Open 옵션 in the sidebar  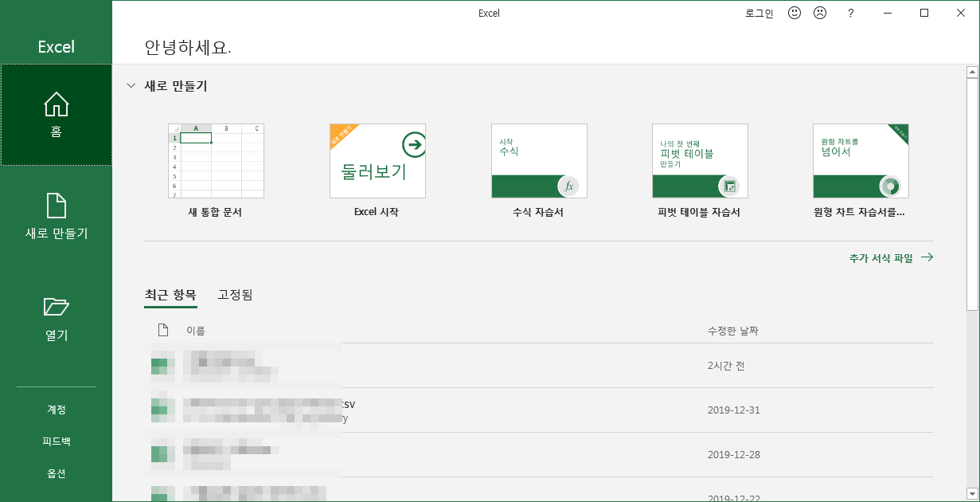[56, 473]
